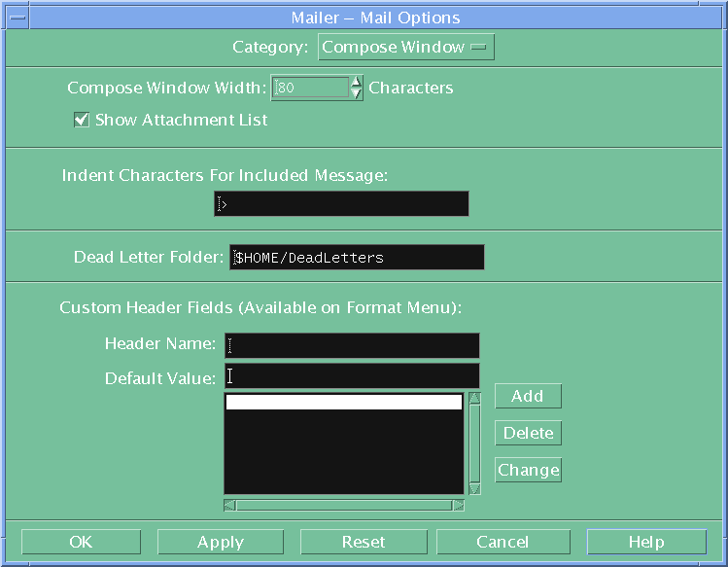Open the Category Compose Window dropdown
The width and height of the screenshot is (728, 567).
point(405,47)
